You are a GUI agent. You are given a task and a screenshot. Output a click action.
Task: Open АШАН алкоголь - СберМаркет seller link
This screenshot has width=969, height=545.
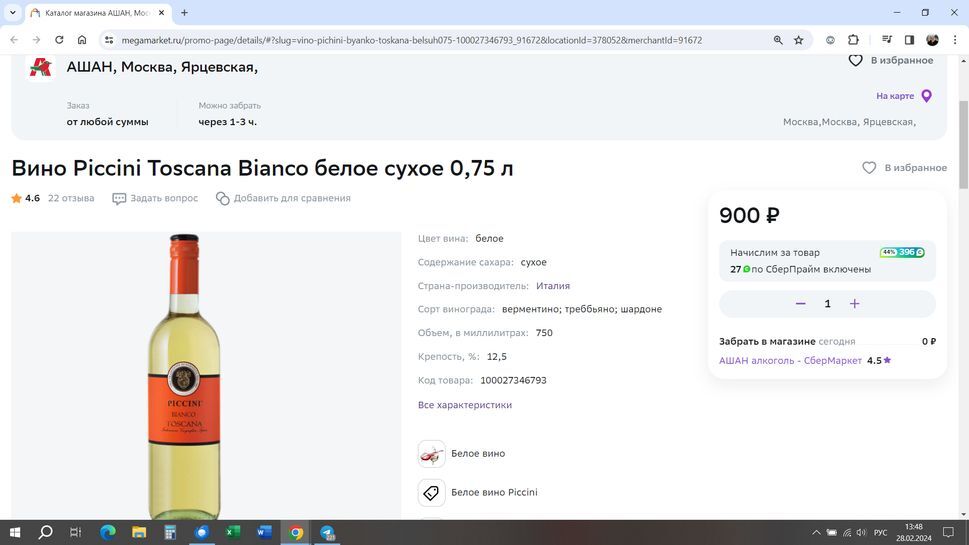(790, 360)
